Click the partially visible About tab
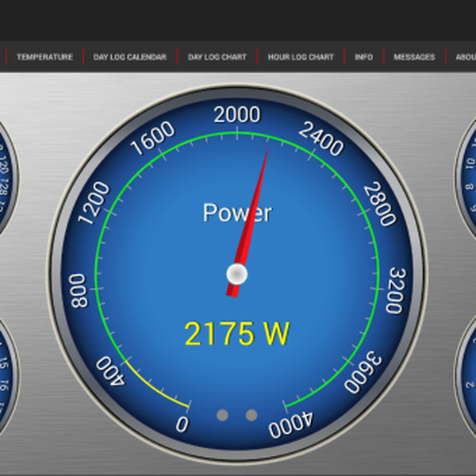Screen dimensions: 476x476 click(x=465, y=57)
